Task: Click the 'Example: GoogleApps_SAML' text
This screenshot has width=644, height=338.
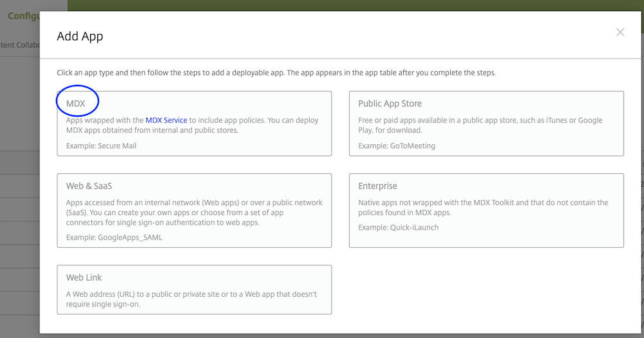Action: (x=114, y=238)
